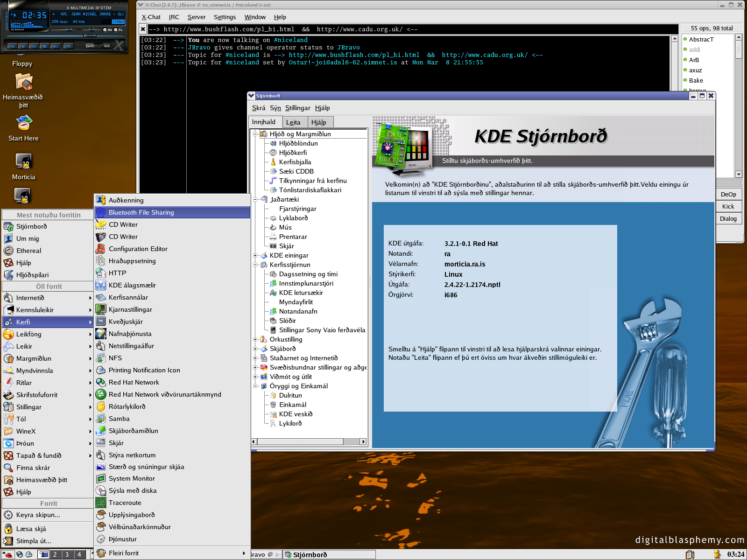The height and width of the screenshot is (560, 747).
Task: Click the Kick button in X-Chat
Action: pyautogui.click(x=728, y=206)
